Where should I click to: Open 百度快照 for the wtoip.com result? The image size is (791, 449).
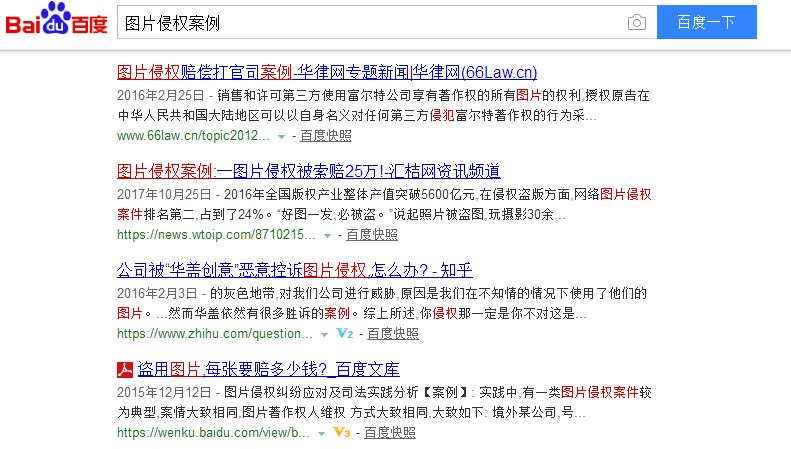click(x=372, y=235)
